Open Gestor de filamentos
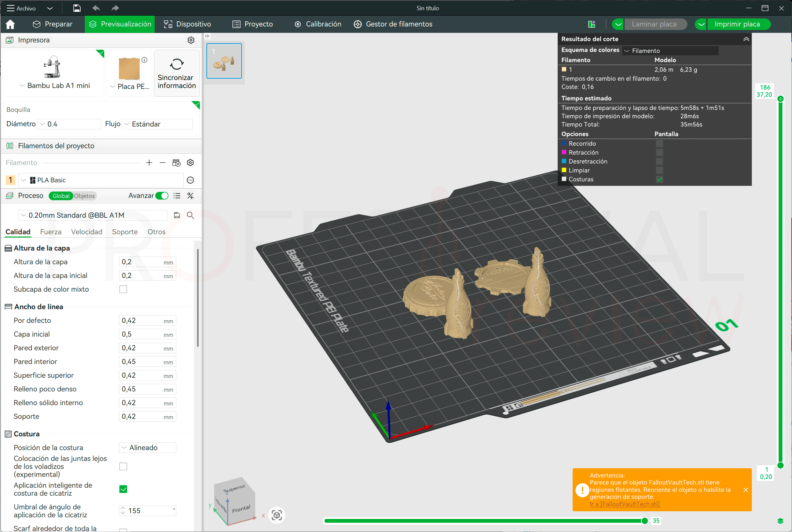The image size is (792, 532). (393, 24)
